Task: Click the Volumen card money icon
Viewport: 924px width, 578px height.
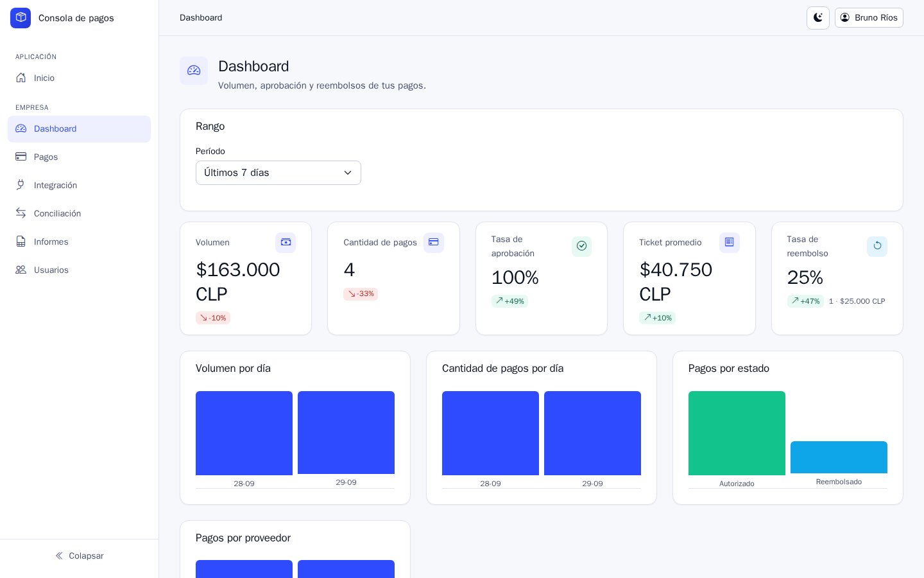Action: [x=286, y=243]
